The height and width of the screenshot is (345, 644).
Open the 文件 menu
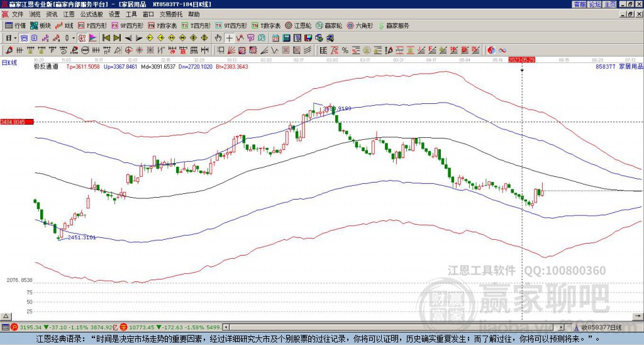pos(18,14)
